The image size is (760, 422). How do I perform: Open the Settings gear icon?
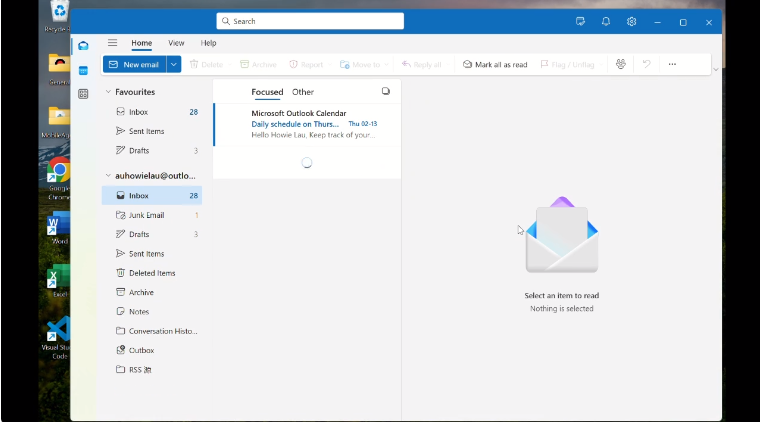(x=631, y=21)
